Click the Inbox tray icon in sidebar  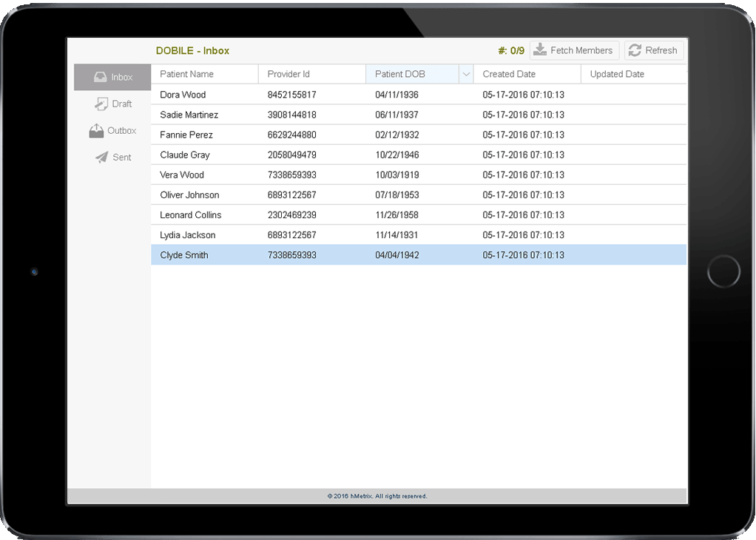[100, 77]
